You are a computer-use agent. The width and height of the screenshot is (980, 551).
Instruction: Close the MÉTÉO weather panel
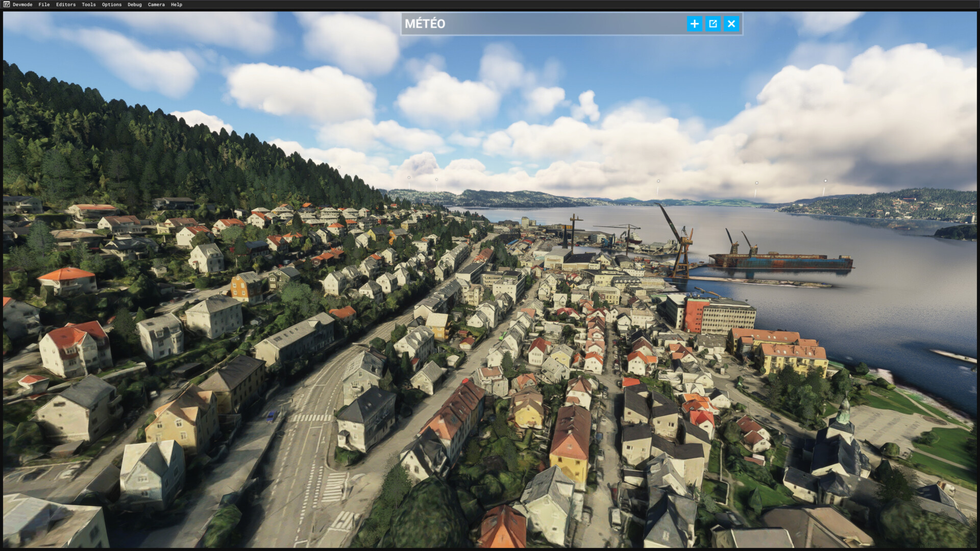(731, 23)
